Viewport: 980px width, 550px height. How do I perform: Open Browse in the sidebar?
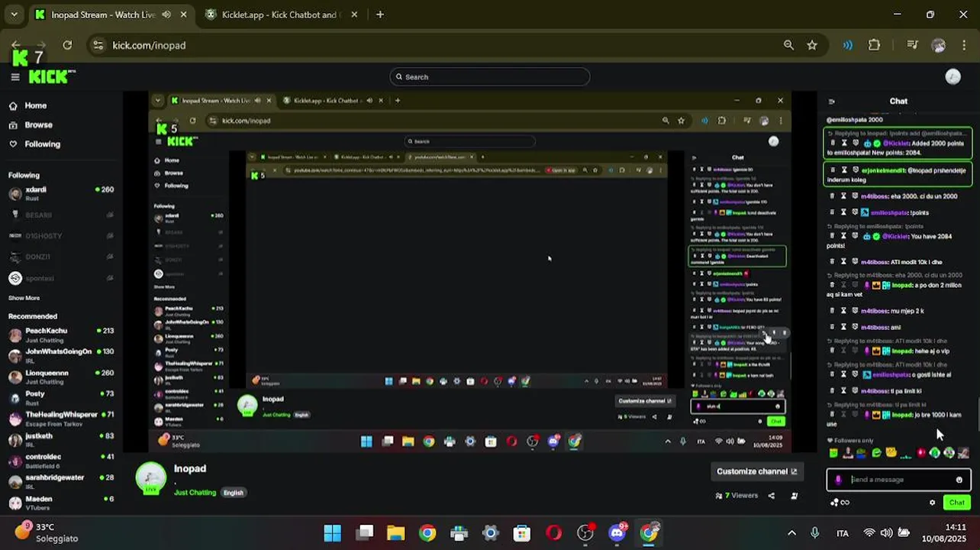click(x=38, y=125)
